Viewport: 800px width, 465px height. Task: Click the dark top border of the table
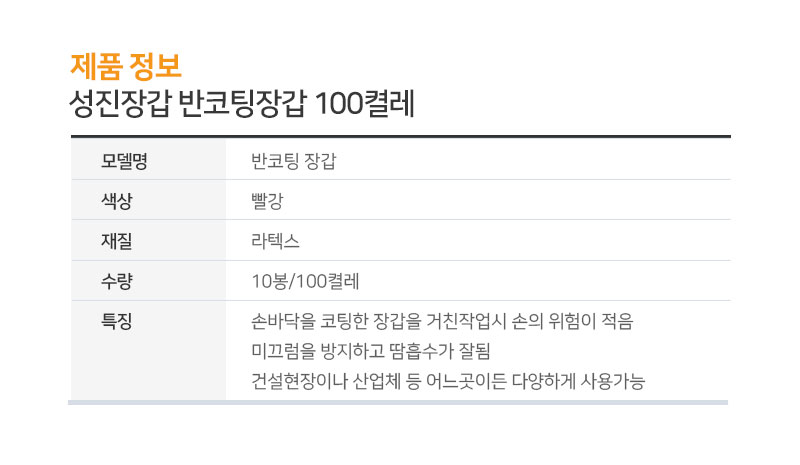[401, 137]
